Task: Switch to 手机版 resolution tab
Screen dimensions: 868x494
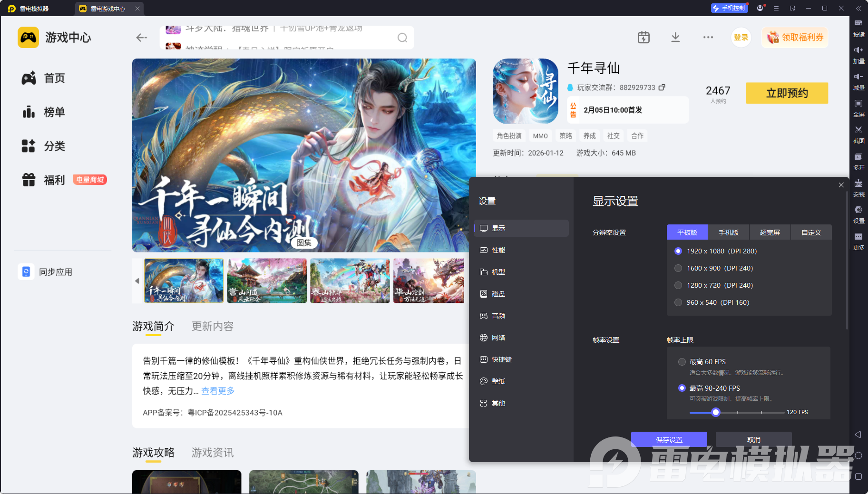Action: coord(729,232)
